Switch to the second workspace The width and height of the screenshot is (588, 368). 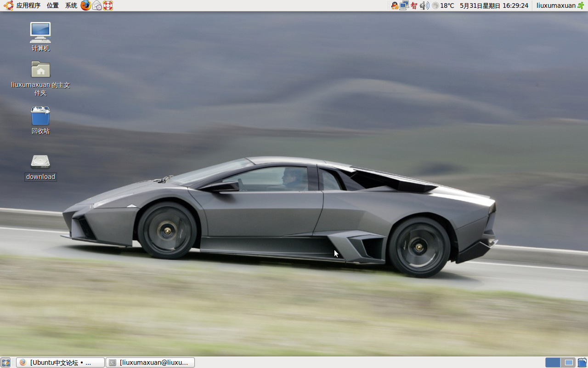tap(569, 362)
